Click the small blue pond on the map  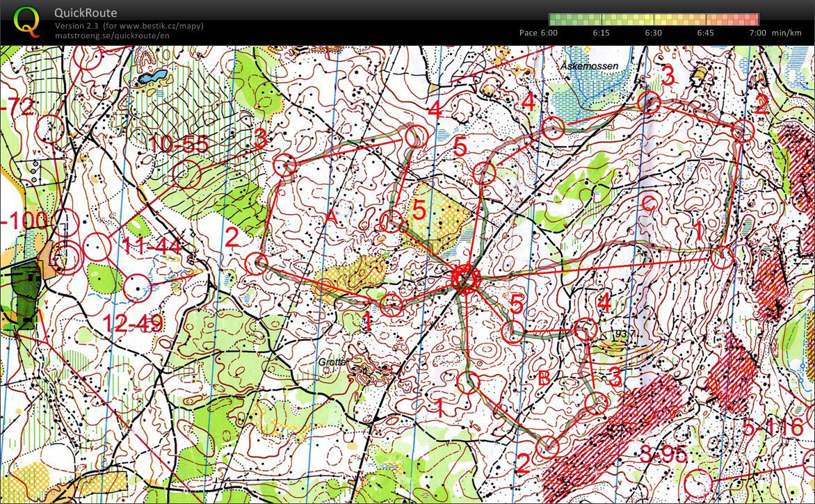click(153, 76)
